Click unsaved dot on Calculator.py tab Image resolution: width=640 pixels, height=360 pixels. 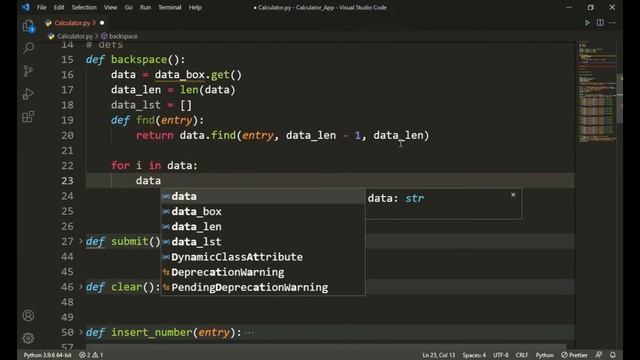tap(102, 23)
